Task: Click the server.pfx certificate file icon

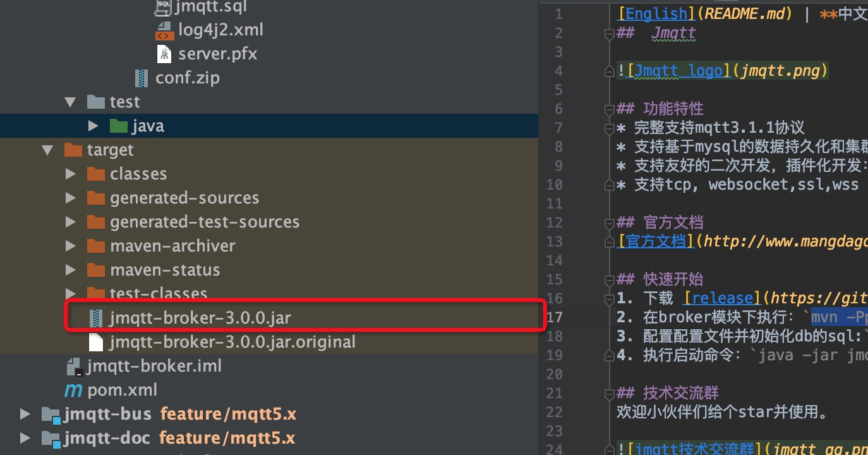Action: click(x=164, y=54)
